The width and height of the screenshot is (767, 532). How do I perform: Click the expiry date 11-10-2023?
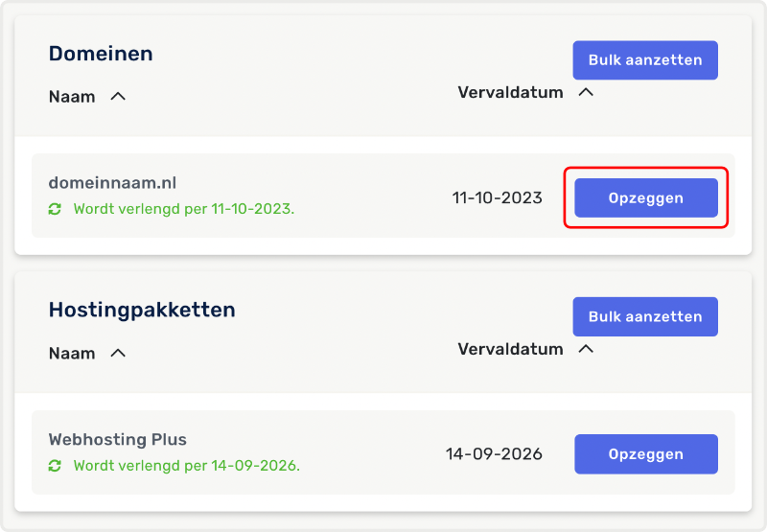click(497, 198)
